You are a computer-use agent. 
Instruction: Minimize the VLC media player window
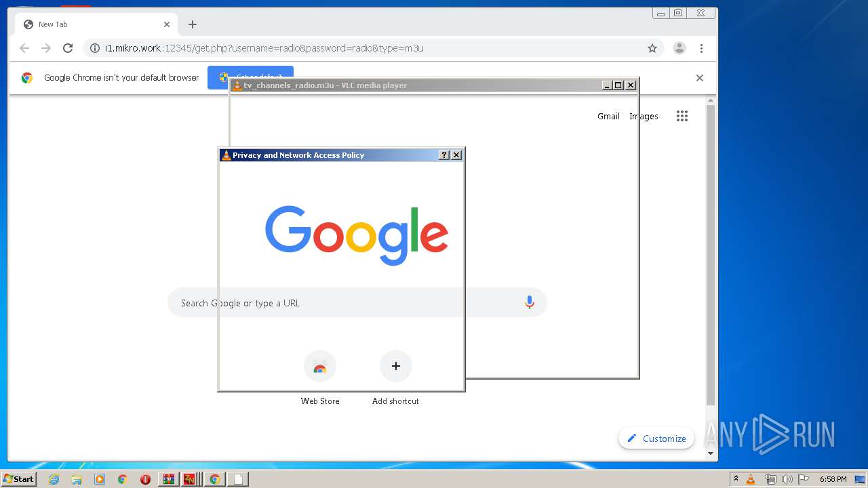(607, 85)
